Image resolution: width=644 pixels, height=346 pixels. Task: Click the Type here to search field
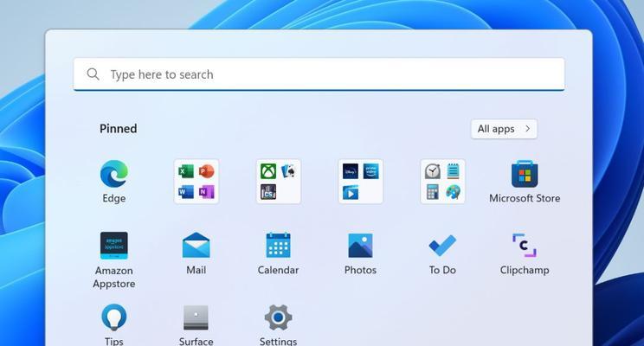pos(319,74)
